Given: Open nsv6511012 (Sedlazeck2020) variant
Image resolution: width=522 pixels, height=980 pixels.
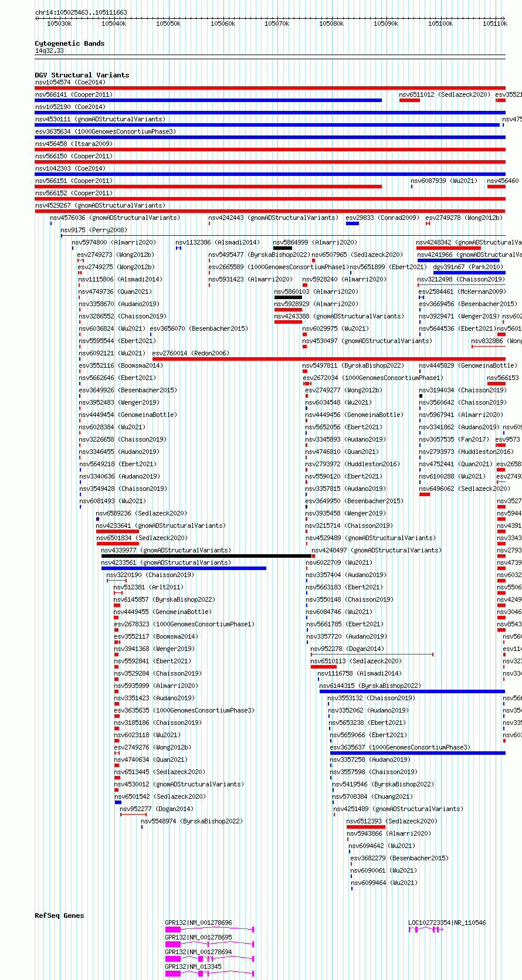Looking at the screenshot, I should coord(445,94).
